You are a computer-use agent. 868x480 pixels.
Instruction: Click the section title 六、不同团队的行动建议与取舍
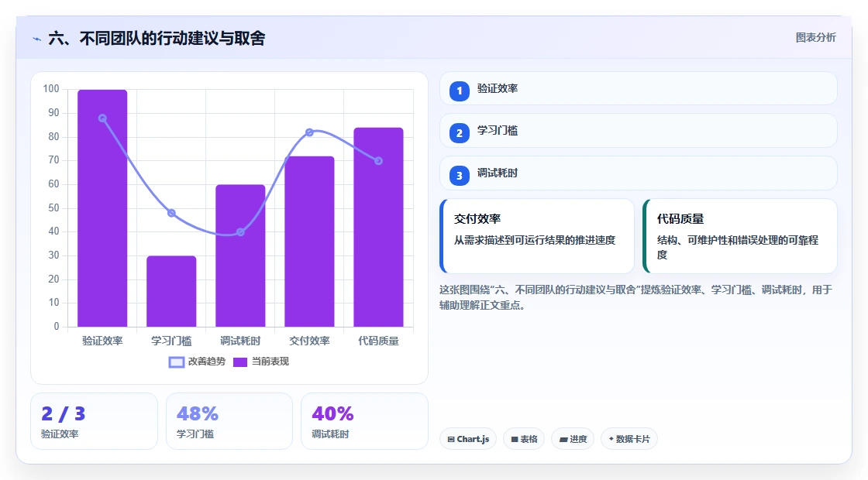[x=157, y=38]
